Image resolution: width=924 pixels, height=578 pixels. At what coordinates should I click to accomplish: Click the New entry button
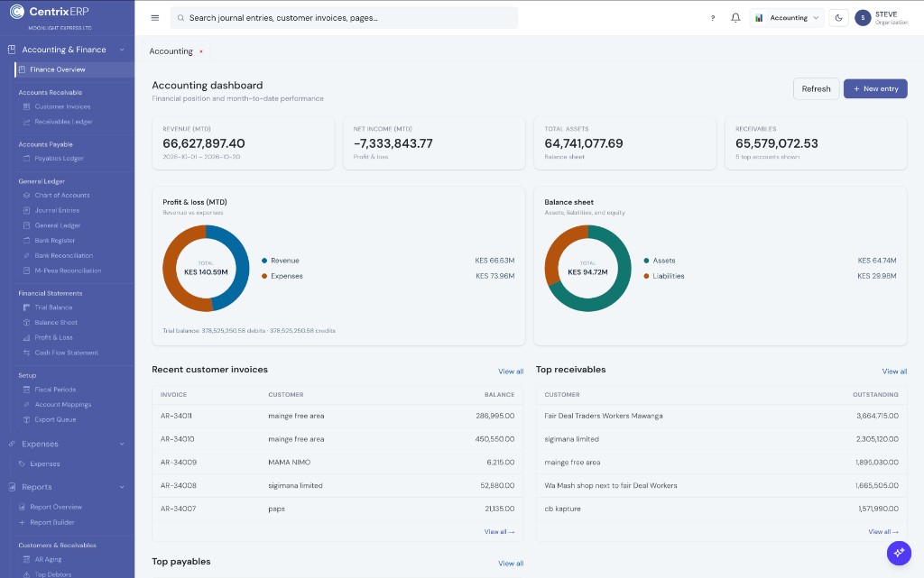[875, 89]
